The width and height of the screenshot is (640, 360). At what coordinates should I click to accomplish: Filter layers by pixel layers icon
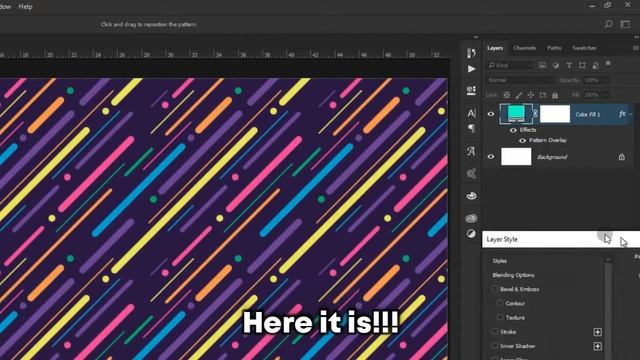[x=542, y=65]
